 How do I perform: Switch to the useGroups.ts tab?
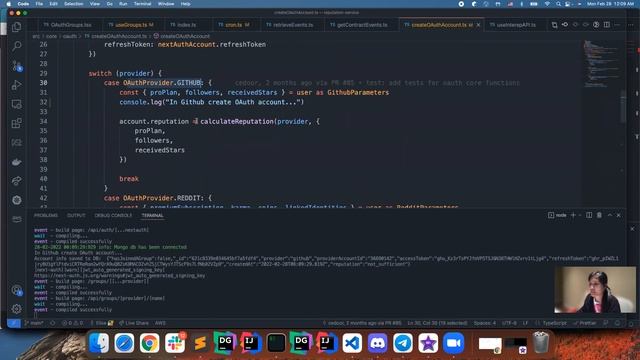(131, 25)
